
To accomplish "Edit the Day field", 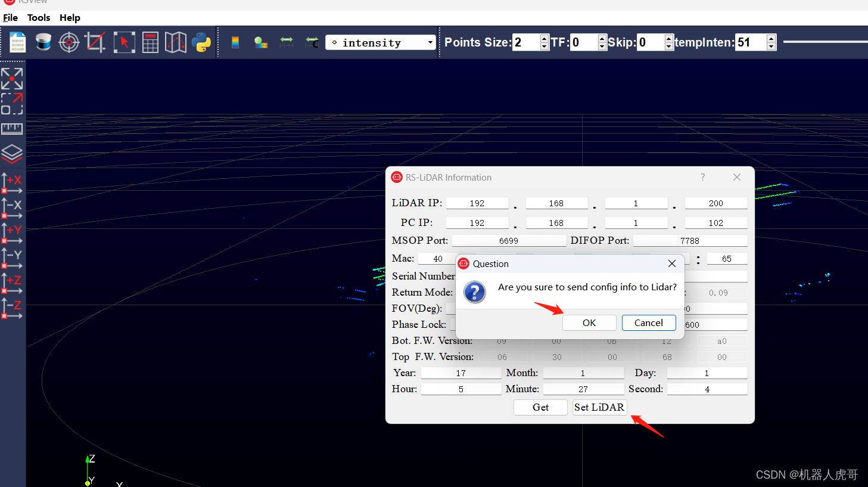I will 707,373.
